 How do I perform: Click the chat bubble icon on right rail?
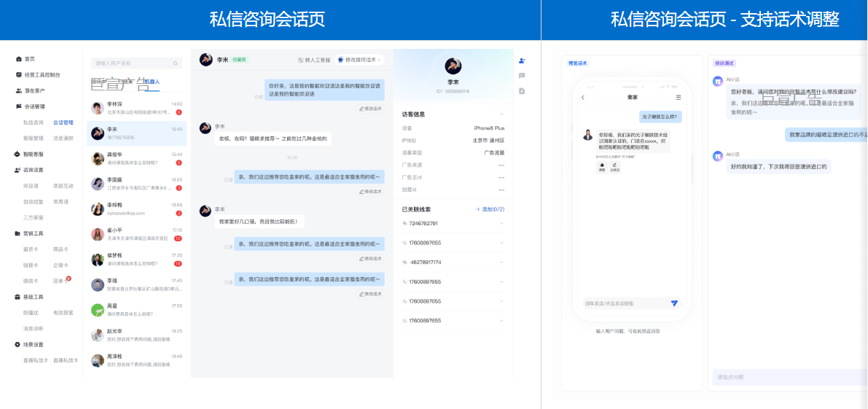click(x=522, y=75)
